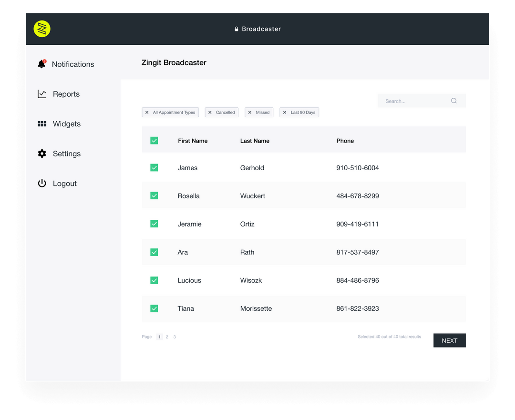The image size is (515, 420).
Task: Go to the Notifications menu entry
Action: pyautogui.click(x=72, y=64)
